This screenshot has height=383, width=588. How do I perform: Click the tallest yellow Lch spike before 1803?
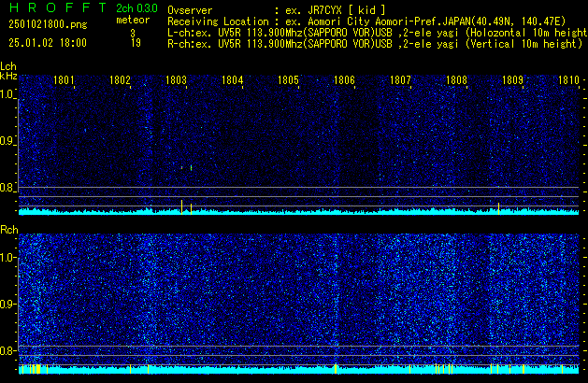[182, 206]
